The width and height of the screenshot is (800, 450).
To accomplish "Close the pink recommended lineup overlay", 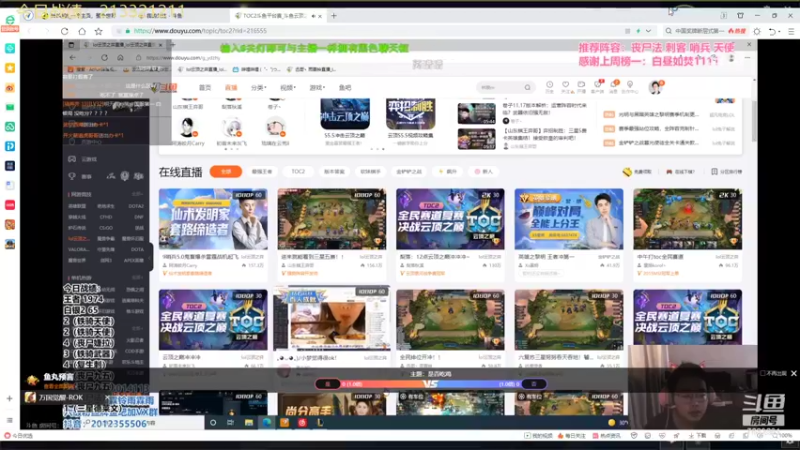I will pos(749,44).
